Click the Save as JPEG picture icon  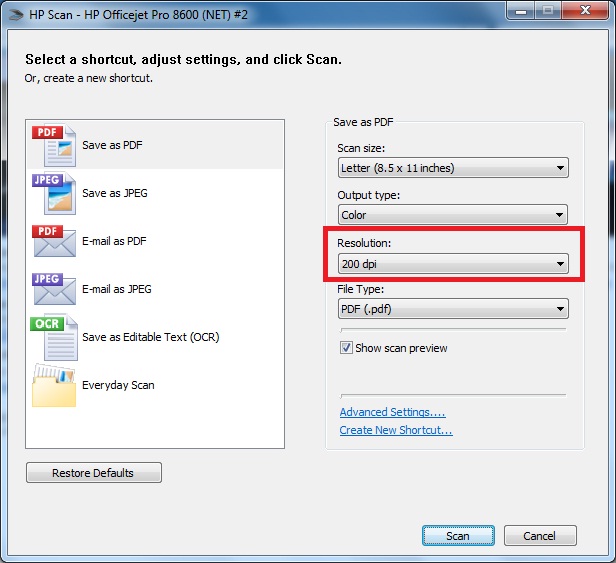click(54, 193)
